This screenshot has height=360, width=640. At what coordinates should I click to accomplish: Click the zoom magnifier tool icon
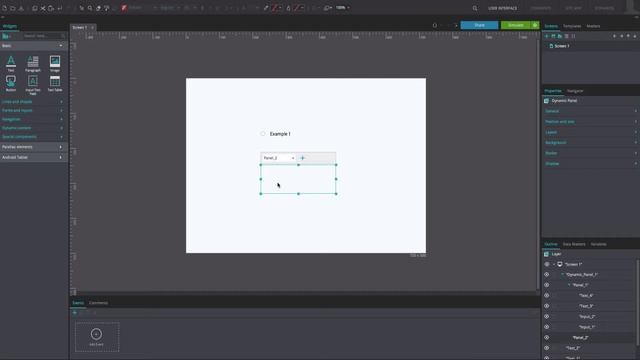[x=90, y=8]
